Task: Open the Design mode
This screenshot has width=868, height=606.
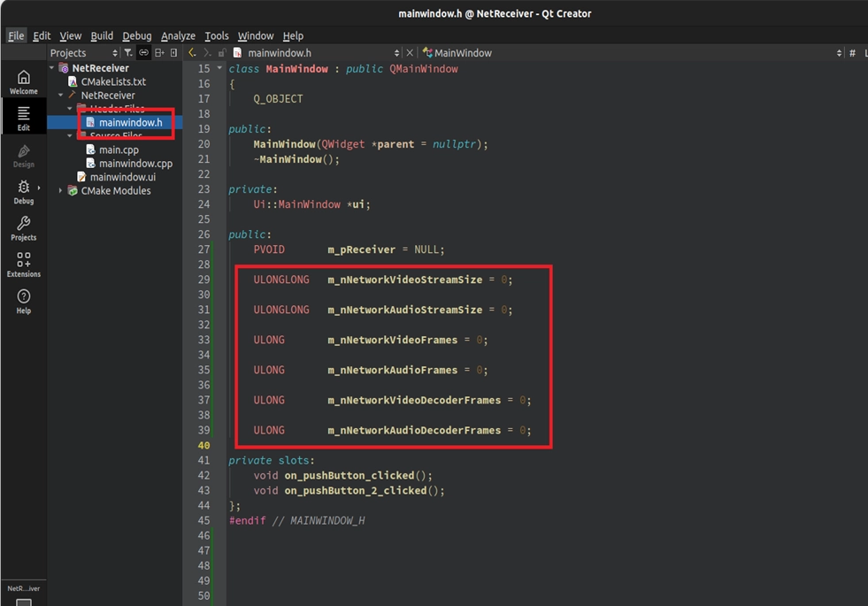Action: tap(23, 156)
